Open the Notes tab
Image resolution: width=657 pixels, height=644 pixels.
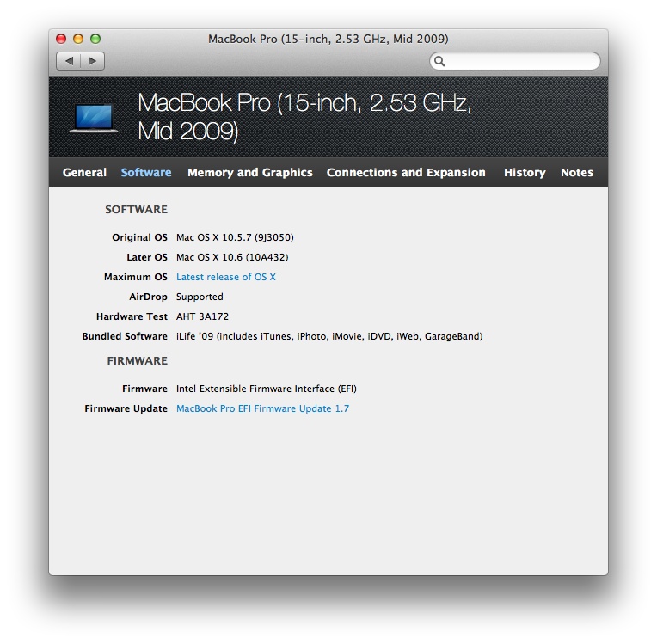pos(577,173)
